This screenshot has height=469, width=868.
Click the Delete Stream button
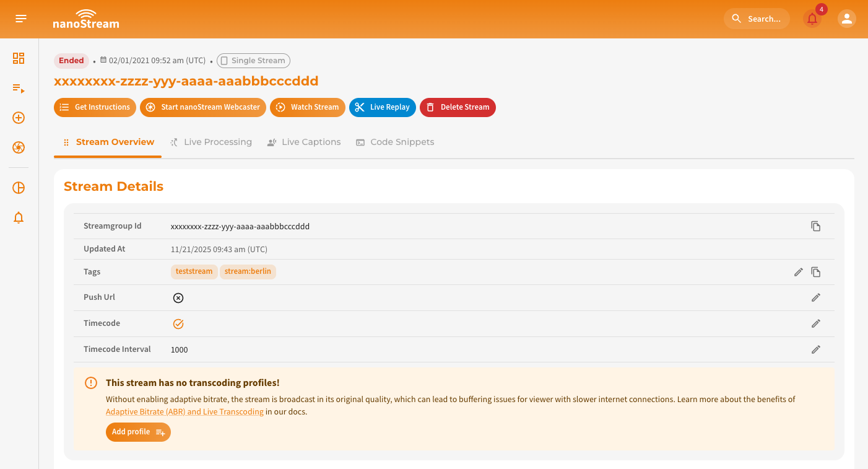(x=458, y=107)
